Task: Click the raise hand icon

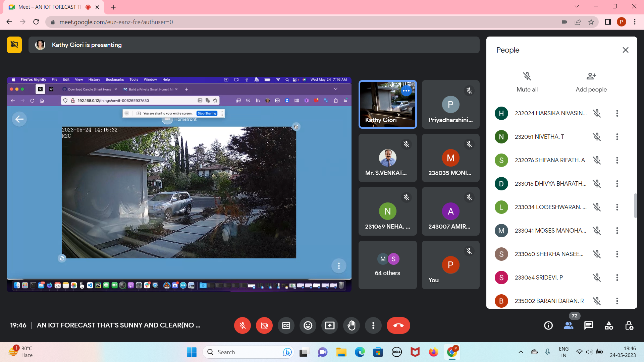Action: (x=352, y=325)
